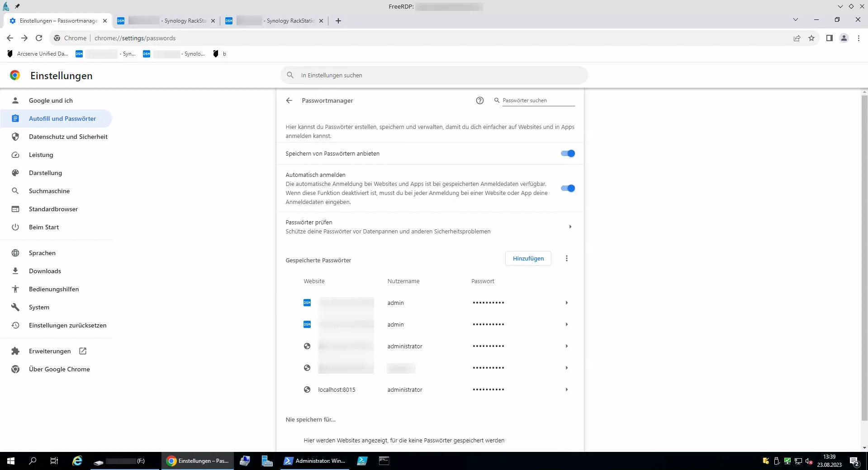Open Erweiterungen link in sidebar
The image size is (868, 470).
[50, 351]
